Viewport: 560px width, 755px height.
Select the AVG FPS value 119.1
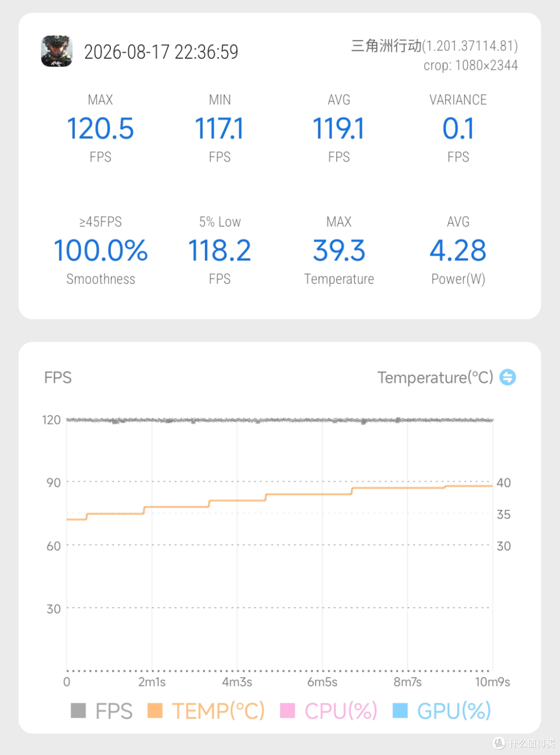point(339,129)
